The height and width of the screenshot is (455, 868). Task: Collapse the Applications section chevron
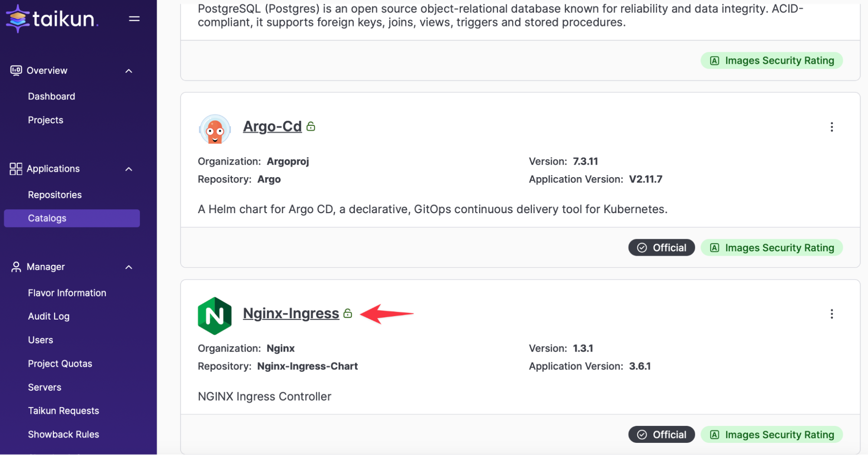click(129, 169)
